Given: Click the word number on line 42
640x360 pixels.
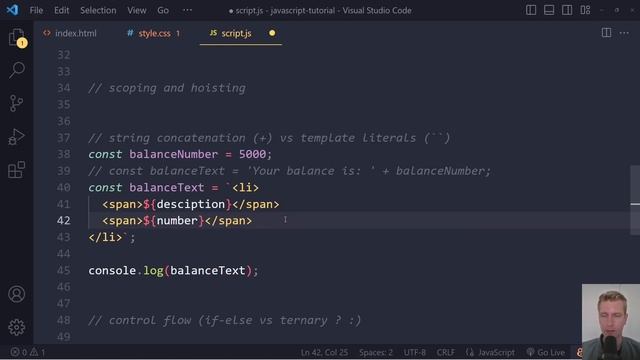Looking at the screenshot, I should [177, 221].
